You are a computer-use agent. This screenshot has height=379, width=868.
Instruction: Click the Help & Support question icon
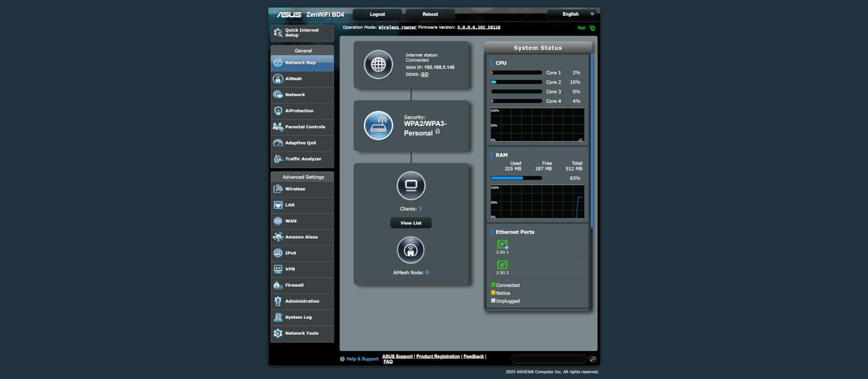click(x=342, y=359)
